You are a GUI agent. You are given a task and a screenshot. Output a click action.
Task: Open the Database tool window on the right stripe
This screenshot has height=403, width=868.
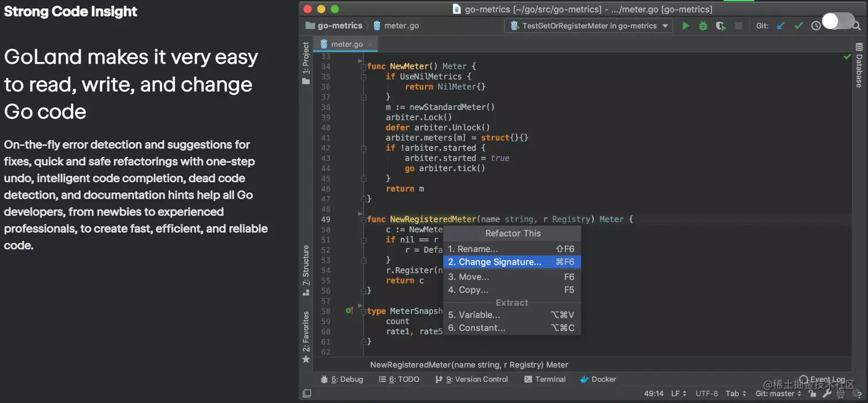point(859,65)
